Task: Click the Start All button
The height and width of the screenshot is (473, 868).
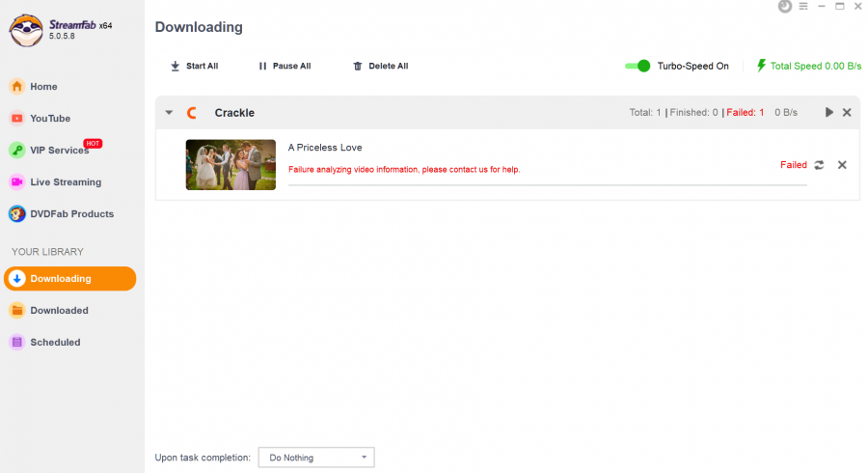Action: coord(194,66)
